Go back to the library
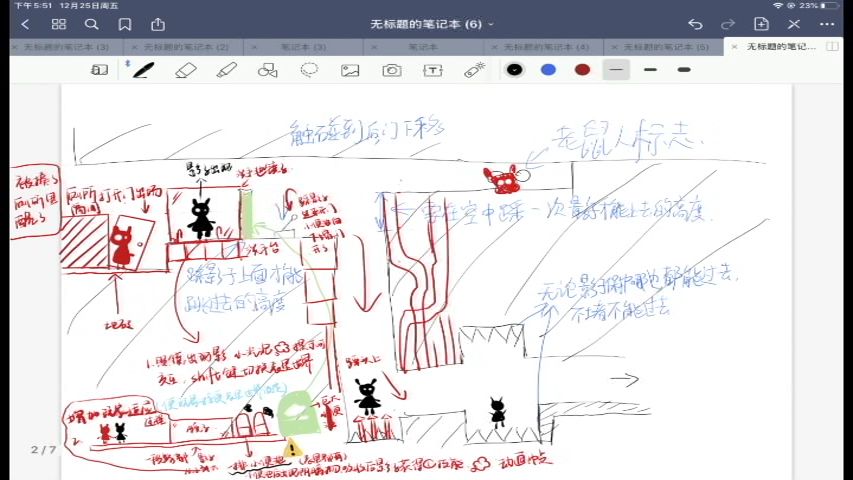853x480 pixels. pyautogui.click(x=25, y=24)
